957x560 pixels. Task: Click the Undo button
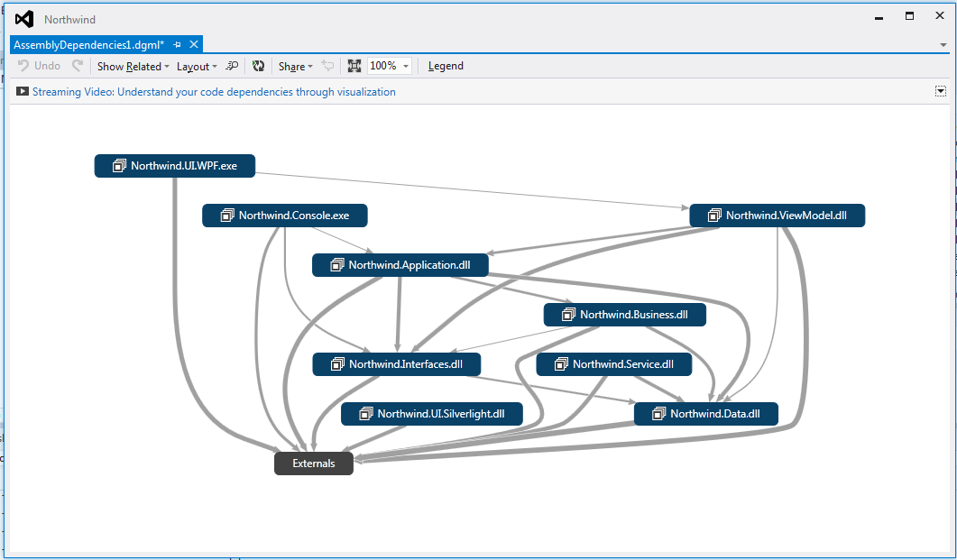[x=38, y=65]
